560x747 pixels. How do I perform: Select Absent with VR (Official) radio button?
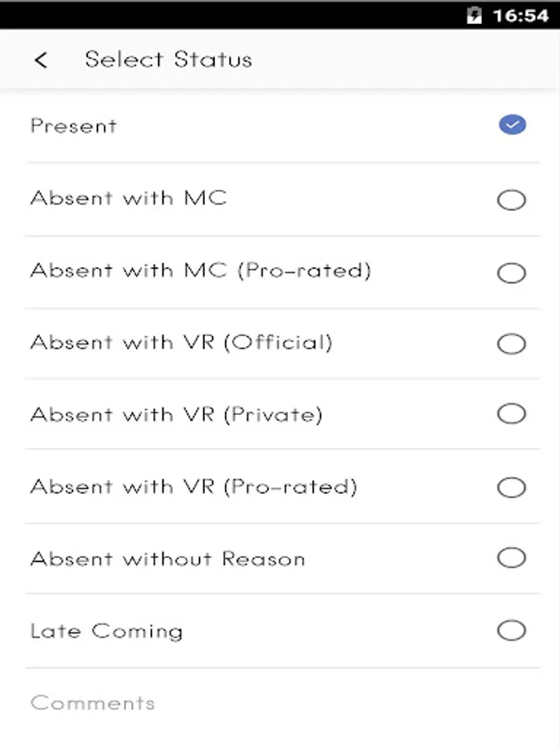pos(511,344)
